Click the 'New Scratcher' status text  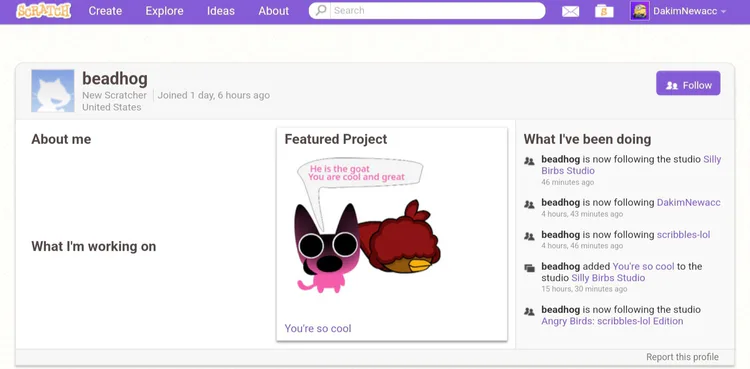pyautogui.click(x=114, y=95)
